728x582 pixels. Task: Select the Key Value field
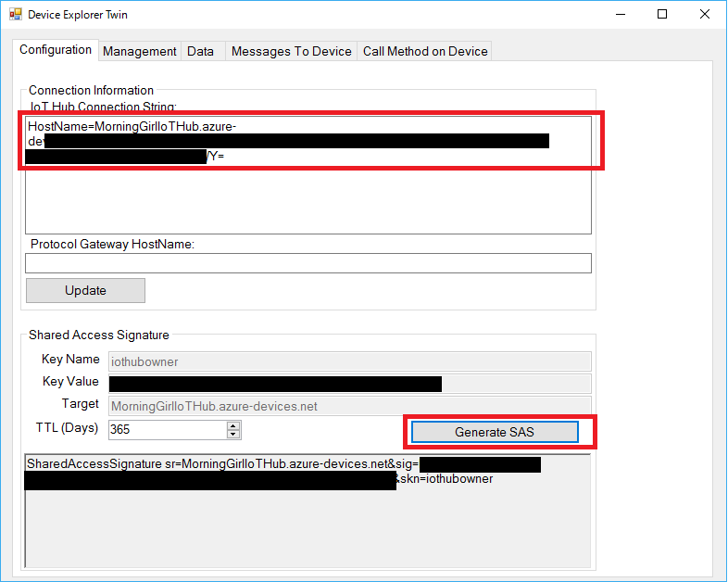click(349, 384)
